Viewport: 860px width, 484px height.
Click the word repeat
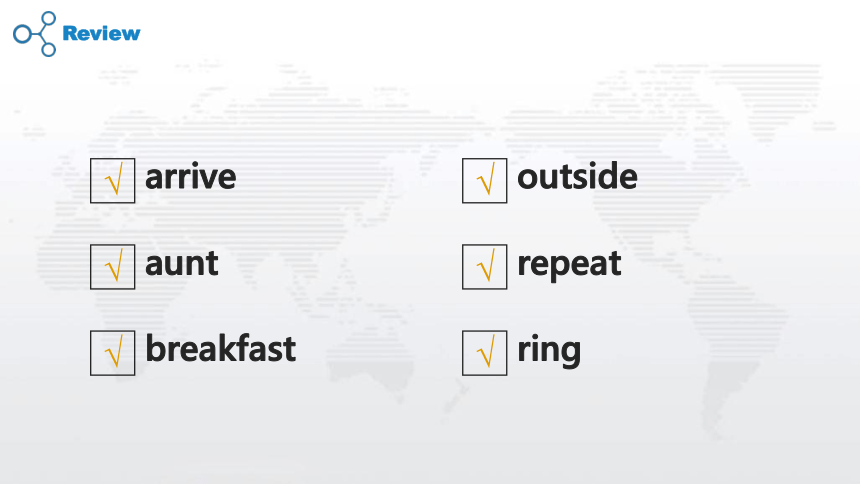[x=569, y=265]
